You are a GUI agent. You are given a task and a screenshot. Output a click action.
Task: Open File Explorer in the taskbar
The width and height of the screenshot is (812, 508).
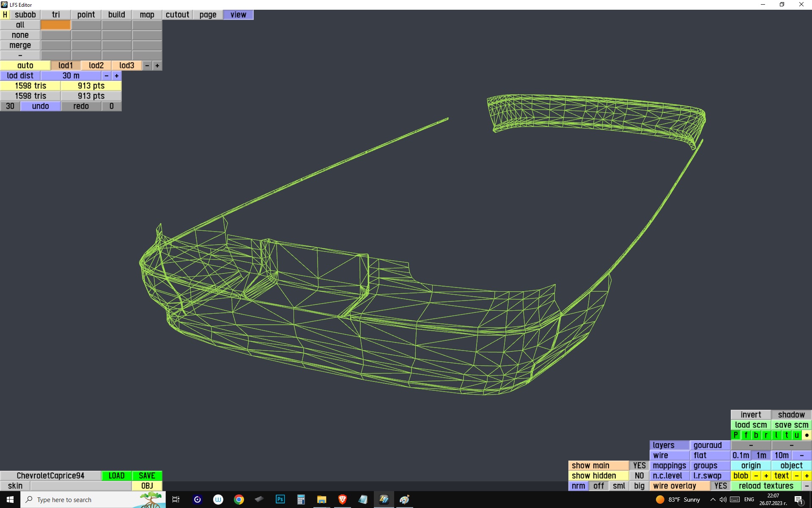[x=321, y=500]
